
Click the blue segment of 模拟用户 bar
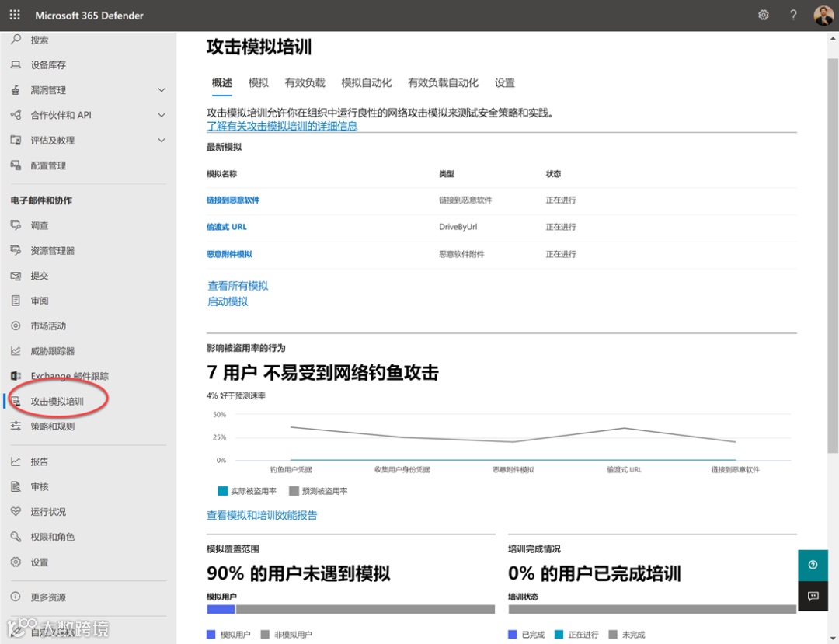coord(221,609)
